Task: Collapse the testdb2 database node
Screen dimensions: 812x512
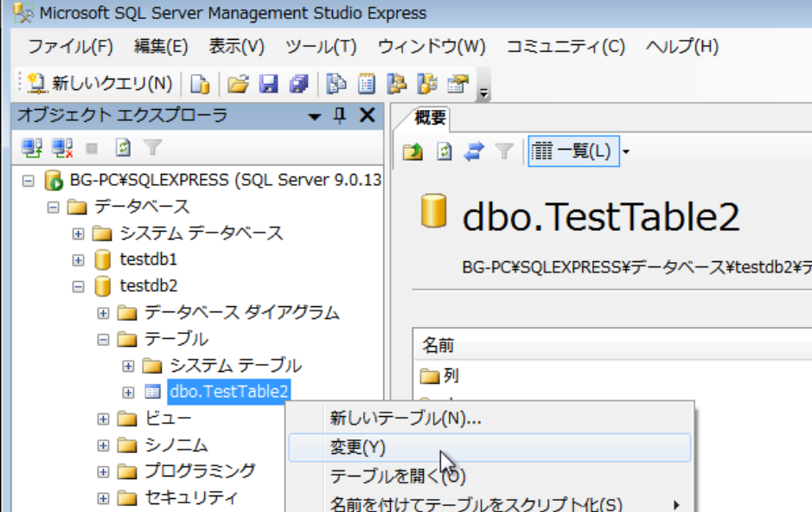Action: (78, 286)
